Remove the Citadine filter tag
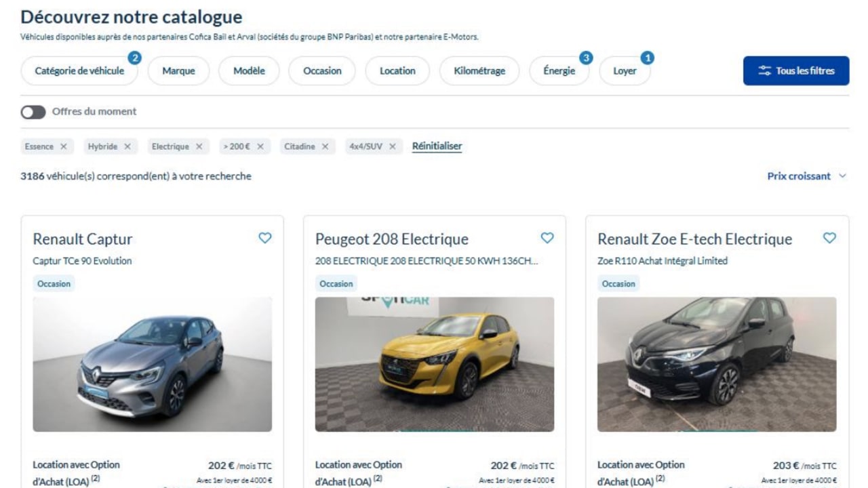 coord(324,146)
